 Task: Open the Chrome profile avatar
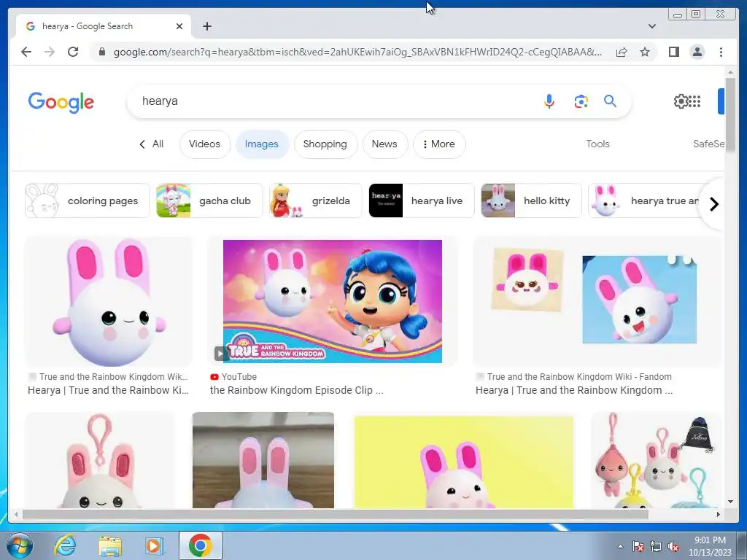pyautogui.click(x=697, y=52)
